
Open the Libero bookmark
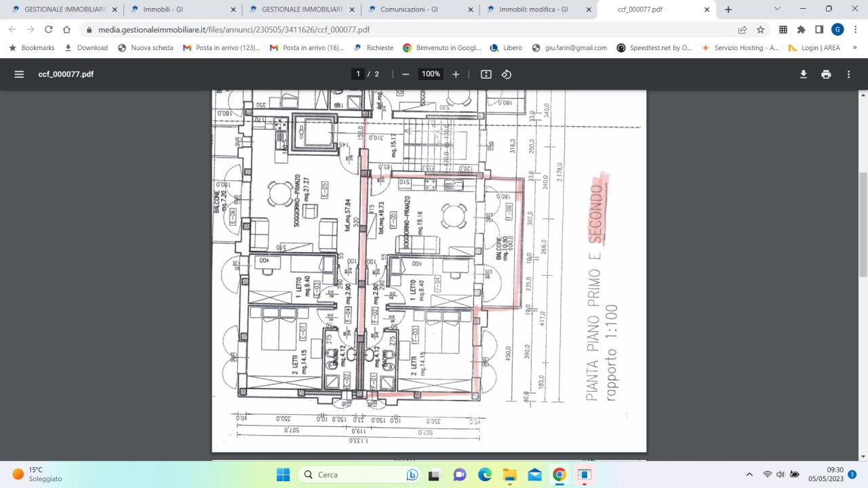tap(506, 47)
